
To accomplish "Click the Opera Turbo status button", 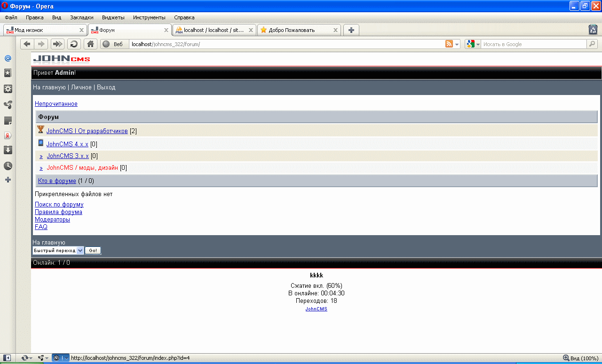I will tap(60, 358).
